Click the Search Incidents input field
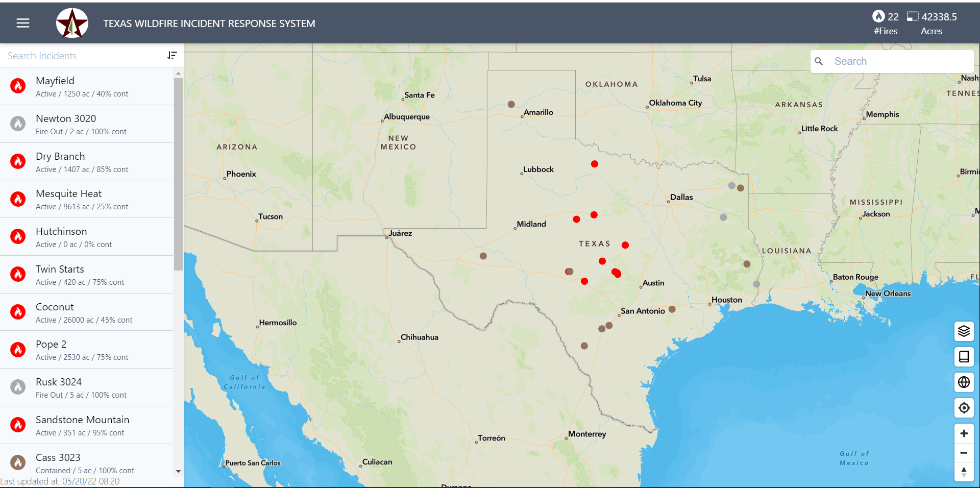 pos(82,56)
